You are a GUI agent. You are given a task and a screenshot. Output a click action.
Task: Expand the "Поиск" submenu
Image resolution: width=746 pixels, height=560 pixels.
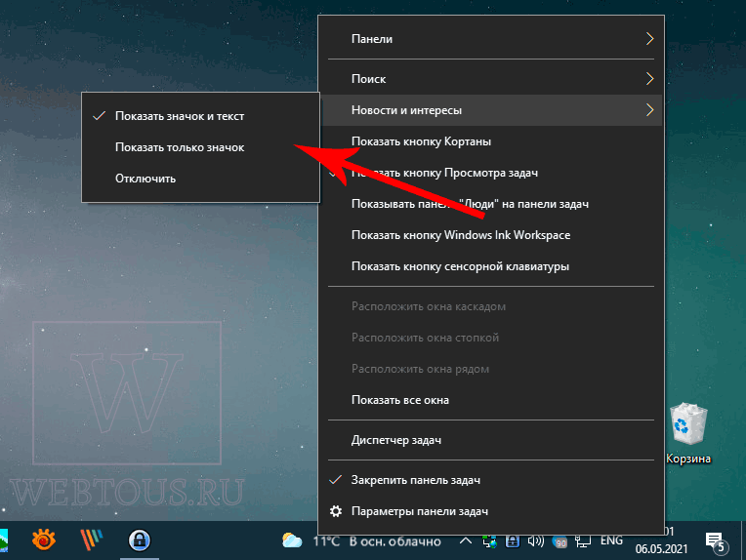(491, 79)
